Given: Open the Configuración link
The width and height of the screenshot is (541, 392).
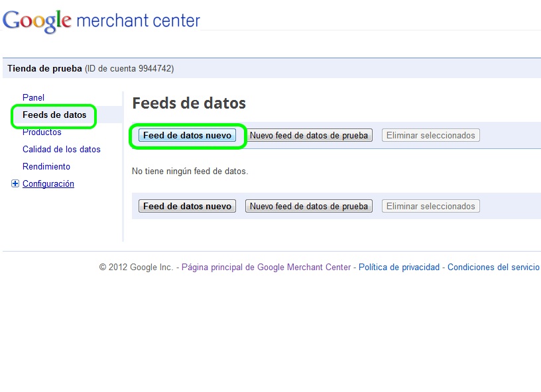Looking at the screenshot, I should 48,183.
